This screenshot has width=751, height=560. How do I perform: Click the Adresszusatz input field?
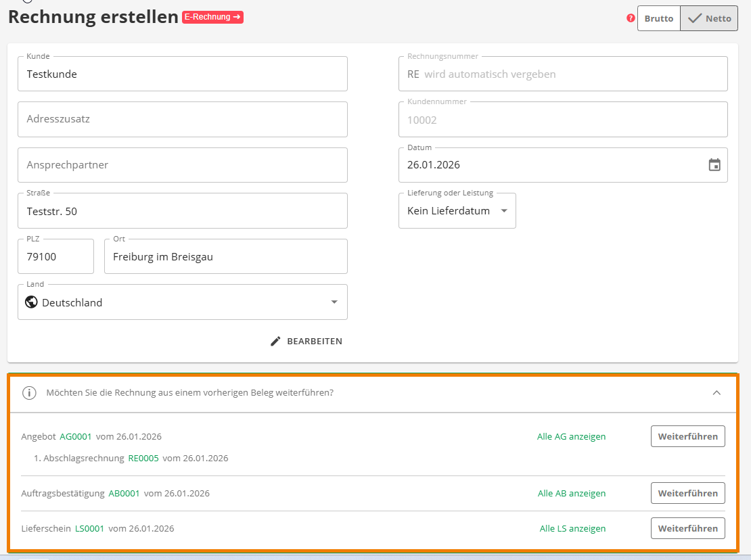183,119
